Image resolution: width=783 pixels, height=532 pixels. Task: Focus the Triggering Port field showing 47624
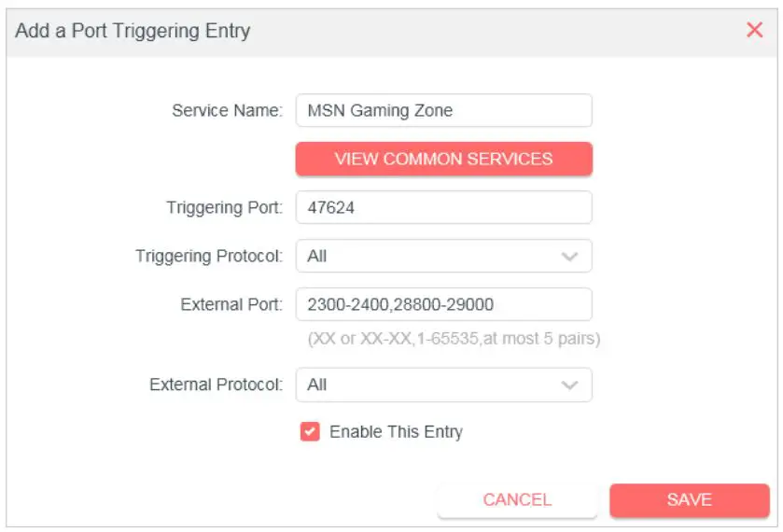click(x=443, y=207)
